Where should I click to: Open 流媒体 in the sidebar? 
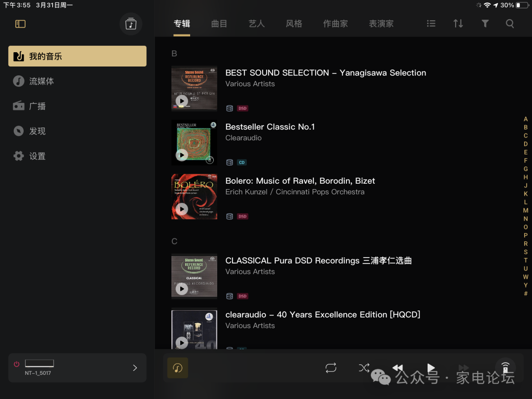click(41, 81)
